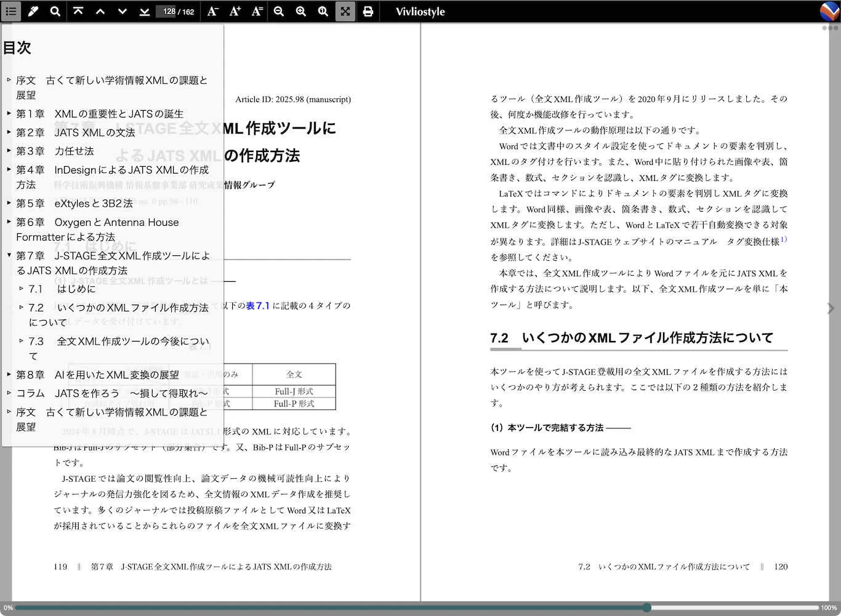Print the document

click(x=368, y=11)
